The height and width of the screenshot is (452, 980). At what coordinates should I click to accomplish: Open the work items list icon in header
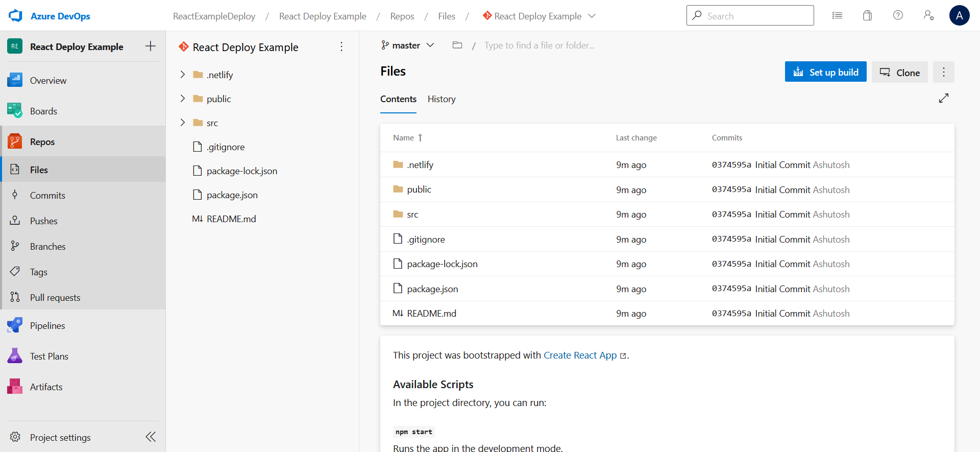pos(837,15)
